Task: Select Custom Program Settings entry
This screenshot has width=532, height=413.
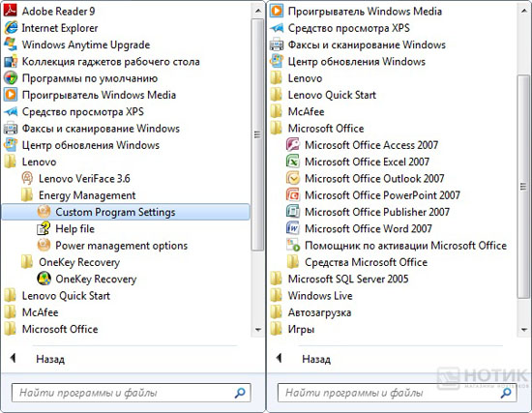Action: (x=126, y=212)
